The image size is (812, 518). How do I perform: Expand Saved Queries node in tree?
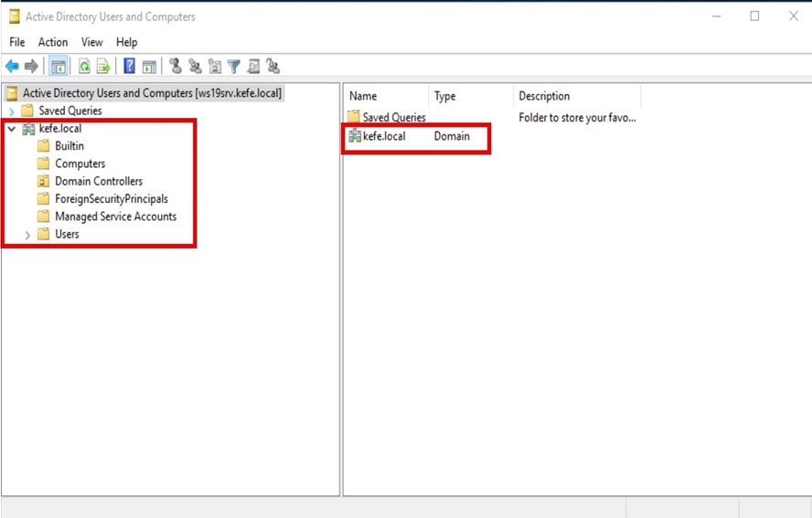[11, 111]
